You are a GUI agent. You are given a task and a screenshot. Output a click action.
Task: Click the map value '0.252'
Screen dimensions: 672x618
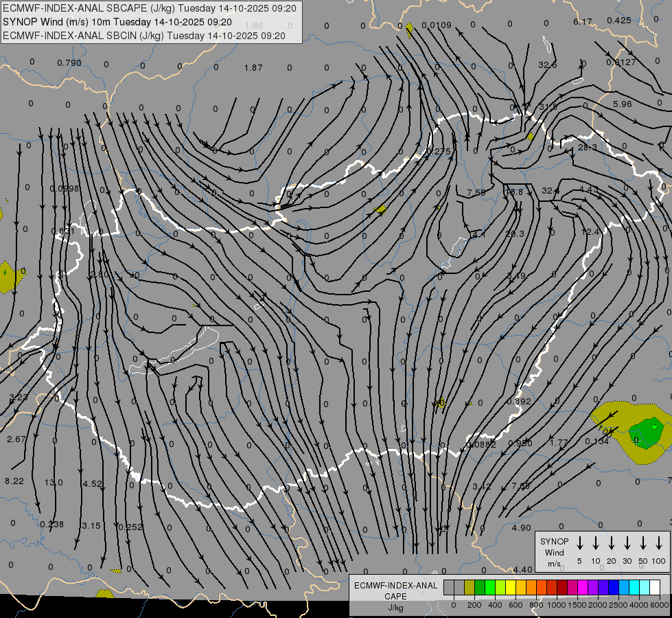(130, 527)
